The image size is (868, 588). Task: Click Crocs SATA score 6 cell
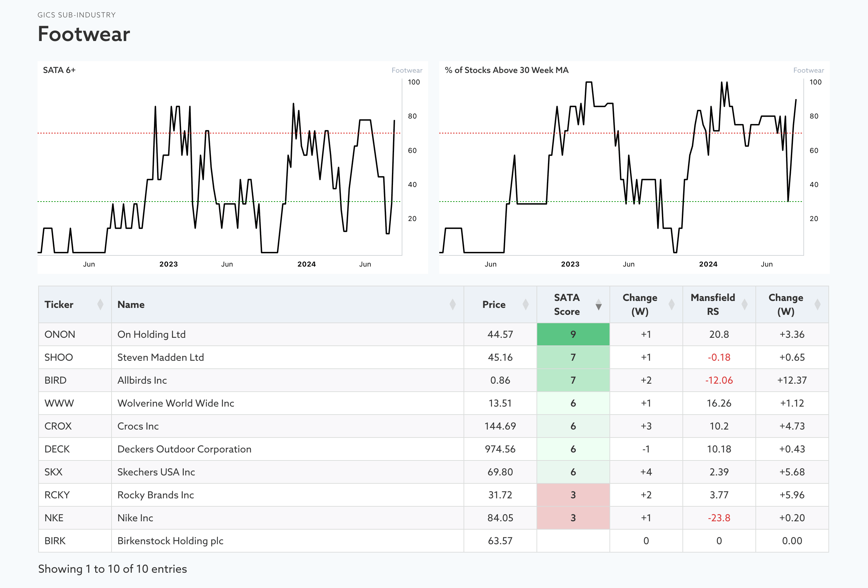(573, 426)
